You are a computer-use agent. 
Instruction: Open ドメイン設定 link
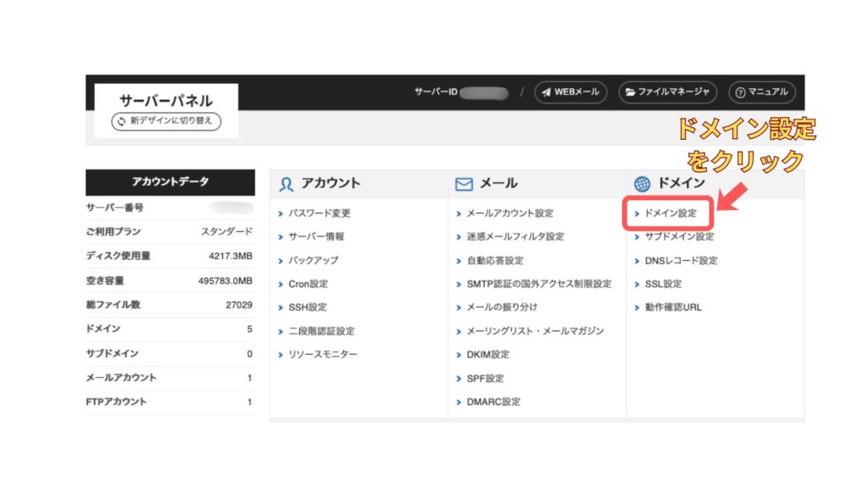click(670, 213)
